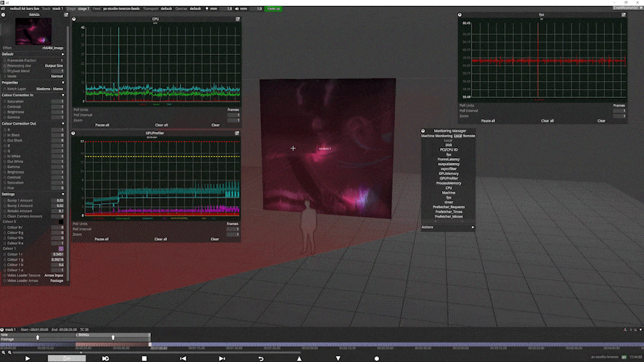Close the fps graph panel
644x362 pixels.
pyautogui.click(x=460, y=15)
